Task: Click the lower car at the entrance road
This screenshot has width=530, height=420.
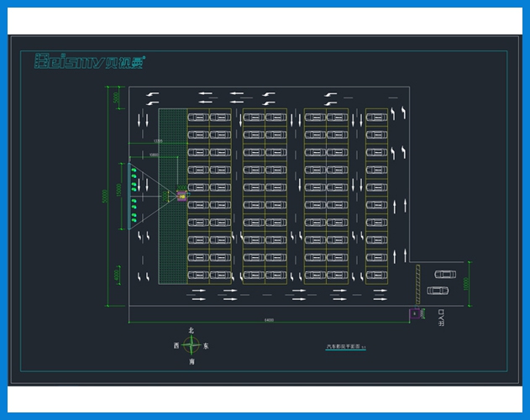Action: click(438, 291)
